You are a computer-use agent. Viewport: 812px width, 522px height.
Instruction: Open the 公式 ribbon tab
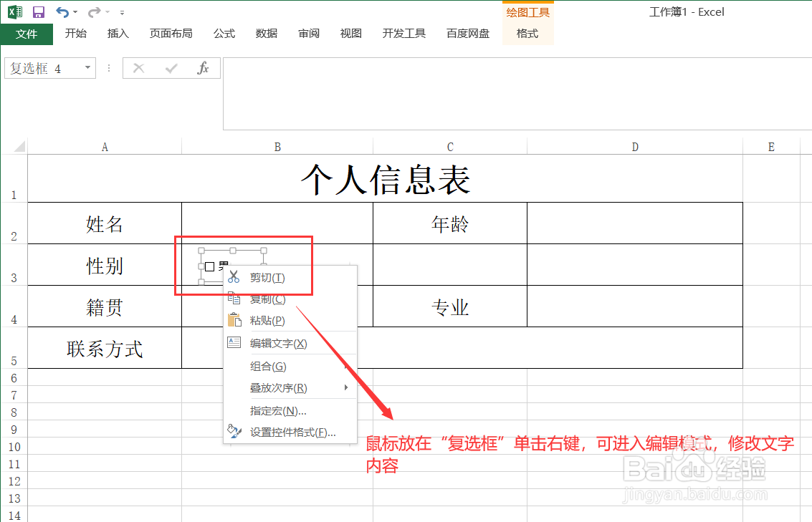click(x=224, y=34)
